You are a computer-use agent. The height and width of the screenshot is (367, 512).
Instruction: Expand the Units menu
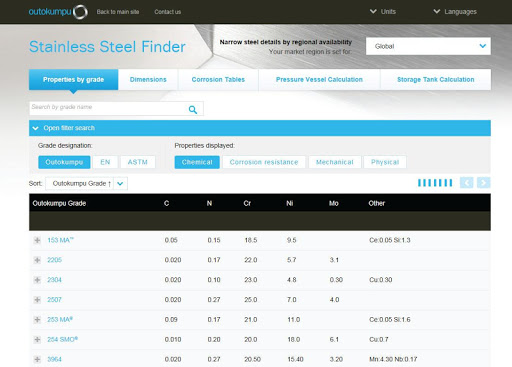(x=383, y=12)
